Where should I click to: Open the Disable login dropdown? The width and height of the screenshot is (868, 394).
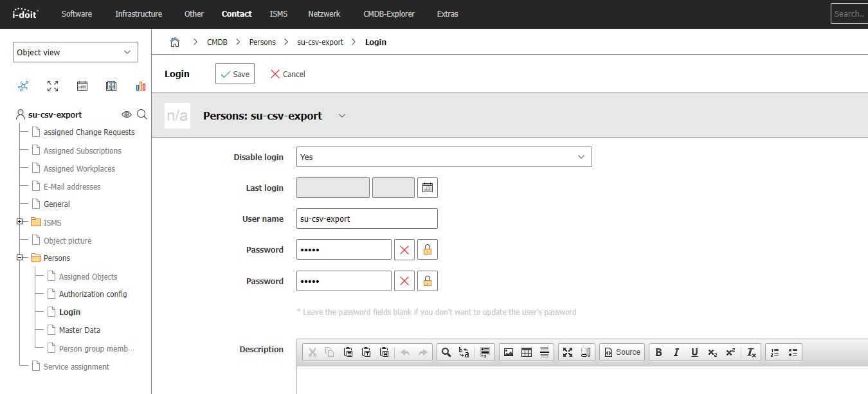[443, 156]
